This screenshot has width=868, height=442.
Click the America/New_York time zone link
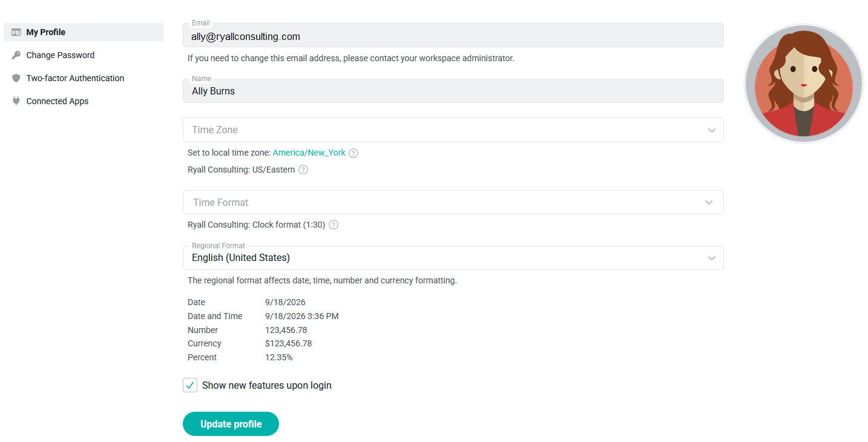pyautogui.click(x=309, y=153)
